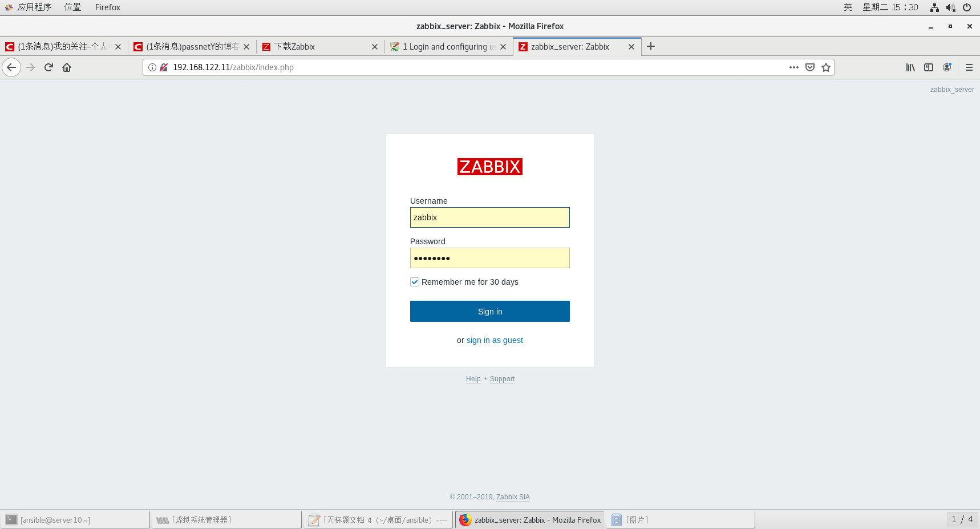Close the 下载Zabbix tab

(x=375, y=47)
